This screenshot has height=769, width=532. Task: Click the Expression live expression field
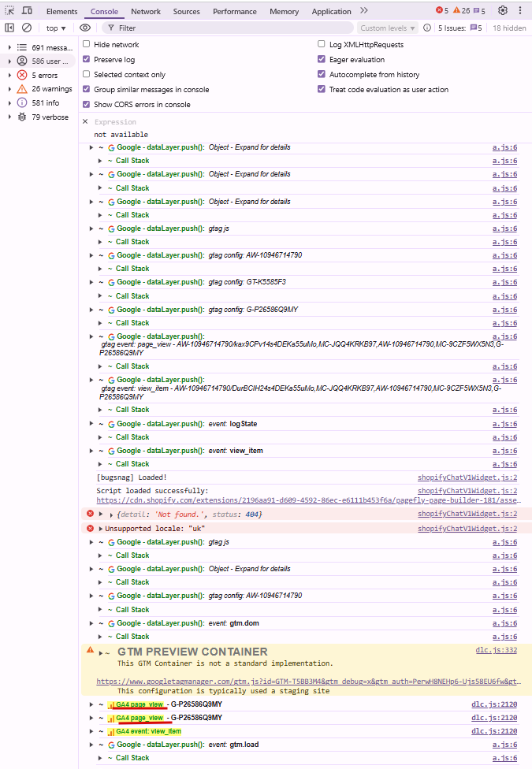(x=115, y=121)
